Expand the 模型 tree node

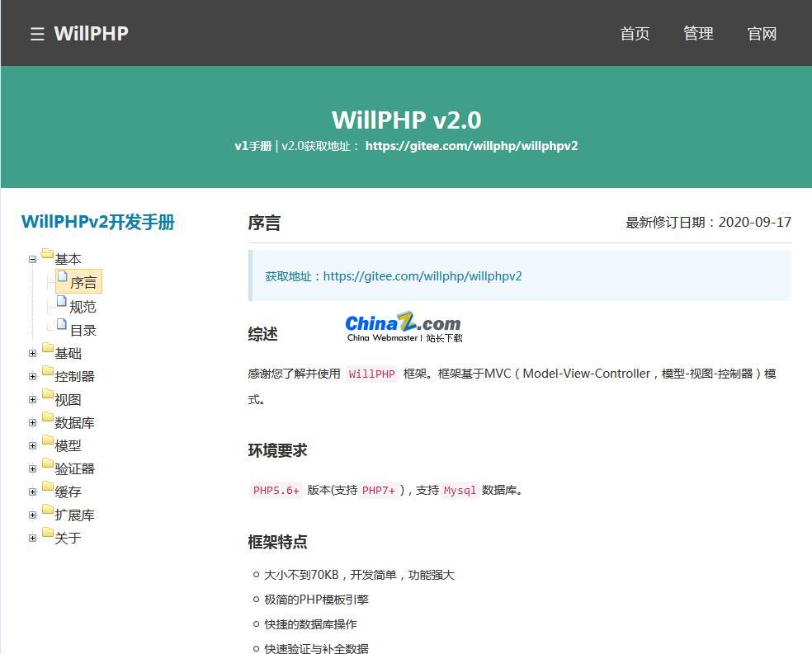click(33, 446)
